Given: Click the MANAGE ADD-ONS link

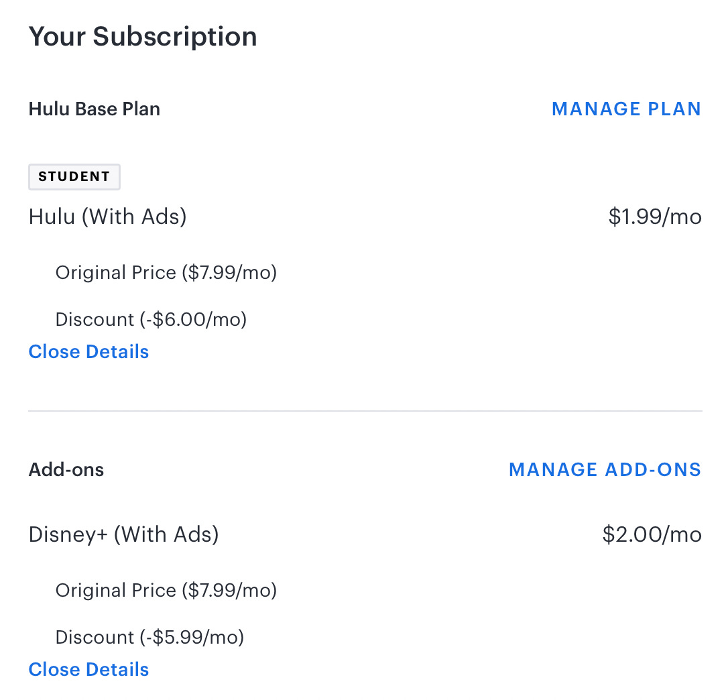Looking at the screenshot, I should tap(604, 469).
